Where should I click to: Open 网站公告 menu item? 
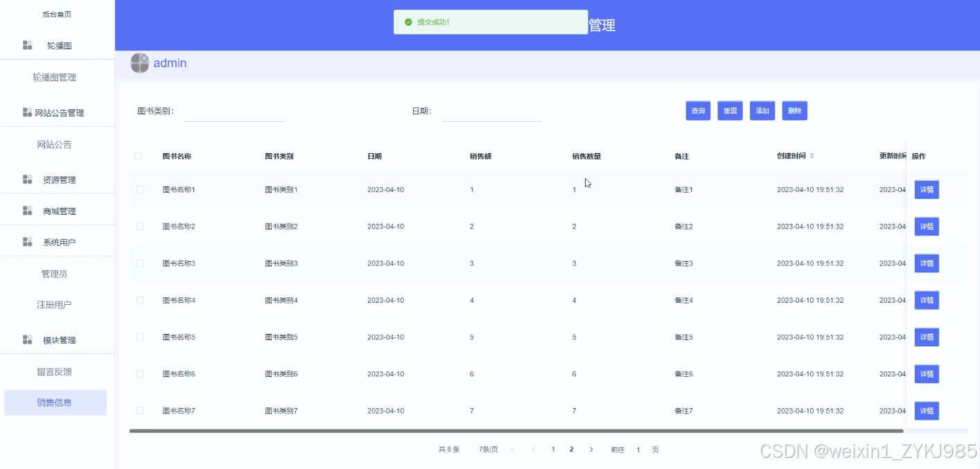coord(54,145)
